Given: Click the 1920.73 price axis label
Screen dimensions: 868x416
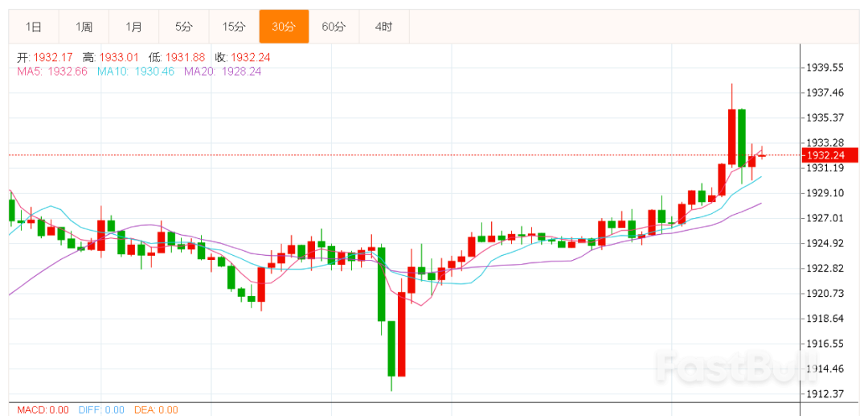Looking at the screenshot, I should 825,294.
